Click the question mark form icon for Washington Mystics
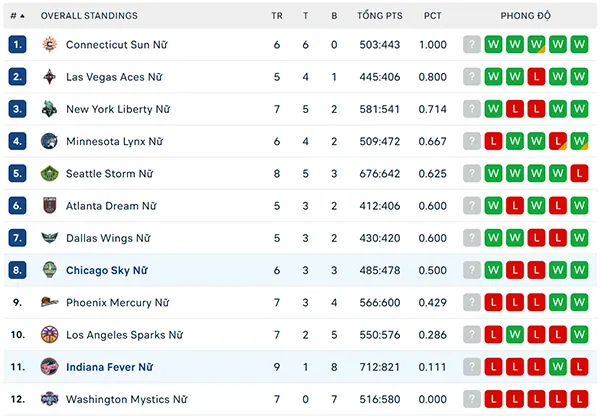This screenshot has width=600, height=420. click(x=471, y=399)
